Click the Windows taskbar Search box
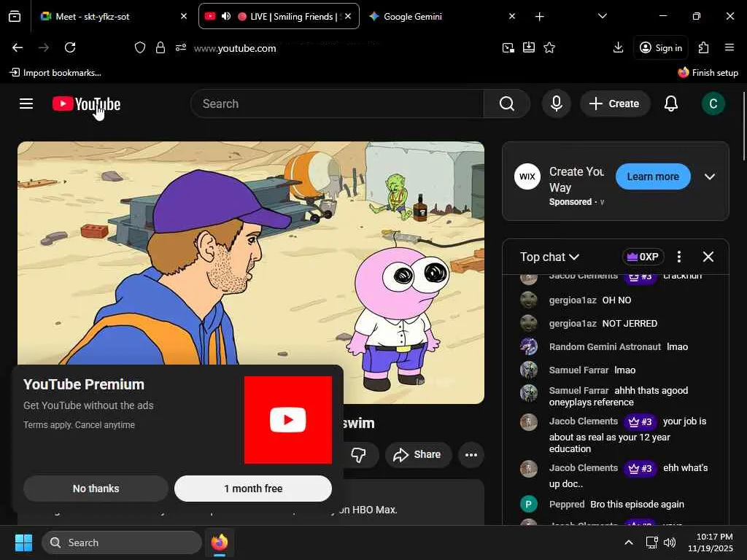This screenshot has width=747, height=560. tap(122, 542)
